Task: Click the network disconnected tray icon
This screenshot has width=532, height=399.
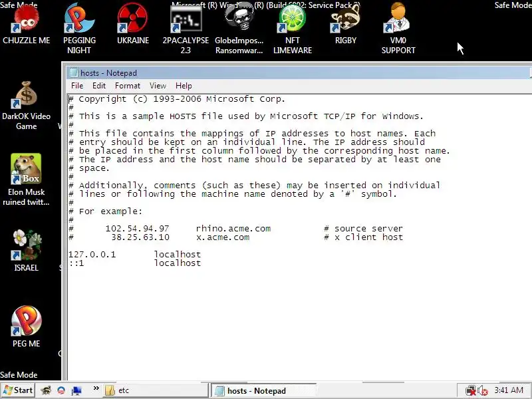Action: coord(471,390)
